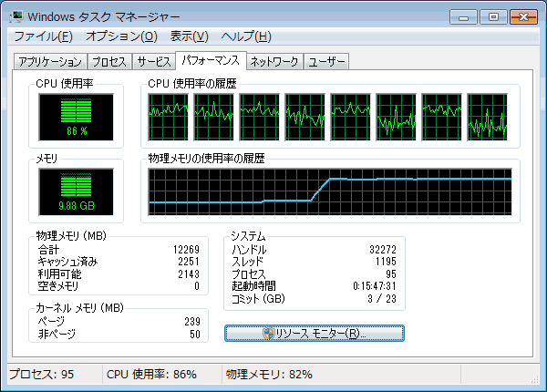The height and width of the screenshot is (392, 547).
Task: Click the ページ value 239
Action: tap(192, 321)
